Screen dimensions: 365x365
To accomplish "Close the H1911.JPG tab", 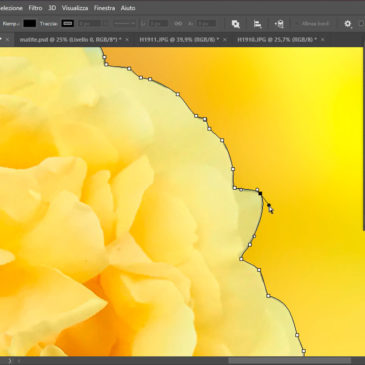I will [x=225, y=39].
